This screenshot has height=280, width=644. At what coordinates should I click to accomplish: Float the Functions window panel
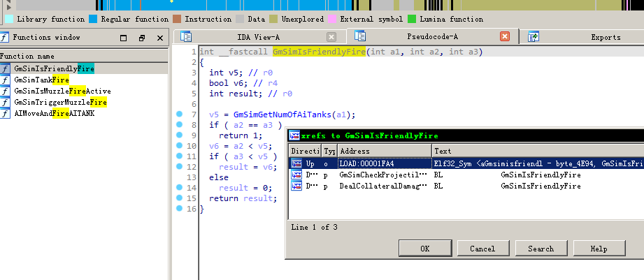click(142, 38)
